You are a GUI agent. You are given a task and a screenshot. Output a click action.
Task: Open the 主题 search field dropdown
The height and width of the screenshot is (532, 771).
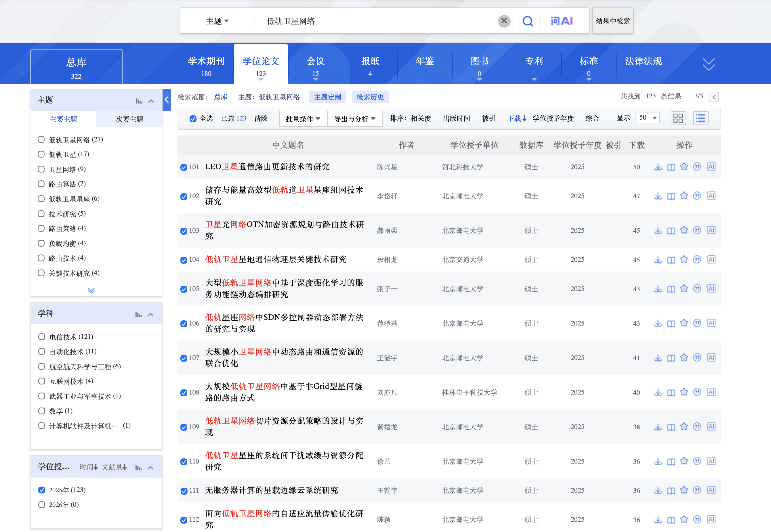pos(217,21)
